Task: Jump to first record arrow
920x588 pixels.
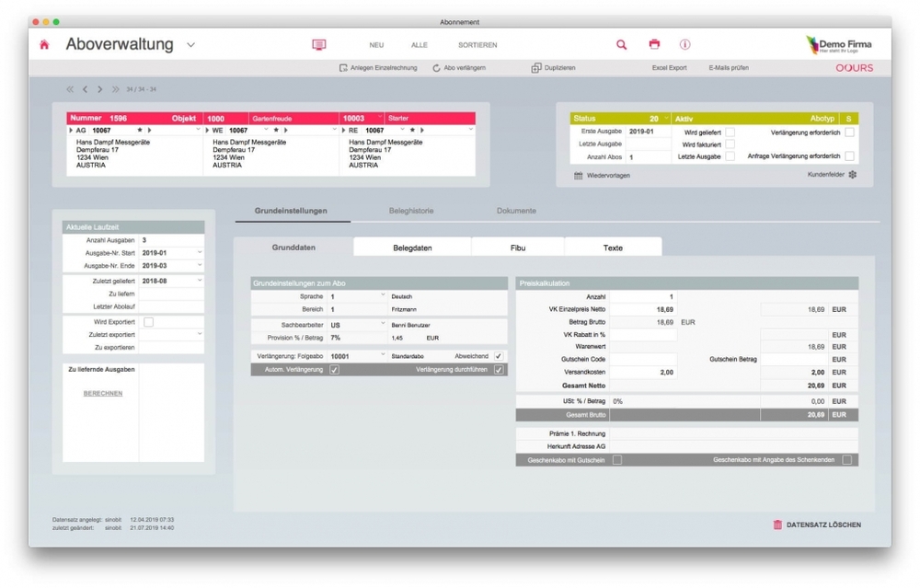Action: coord(70,89)
